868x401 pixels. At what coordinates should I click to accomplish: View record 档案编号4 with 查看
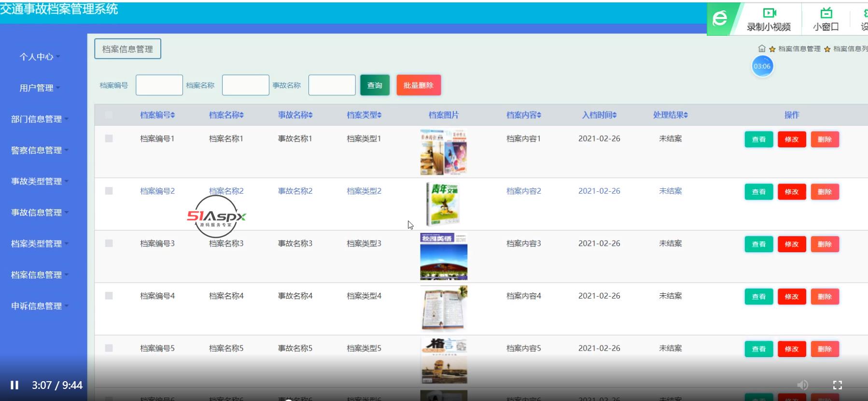point(759,297)
